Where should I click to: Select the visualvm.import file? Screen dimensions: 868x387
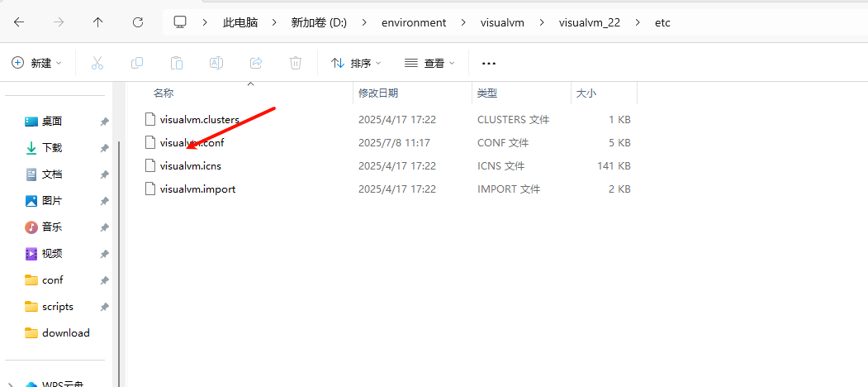(197, 189)
